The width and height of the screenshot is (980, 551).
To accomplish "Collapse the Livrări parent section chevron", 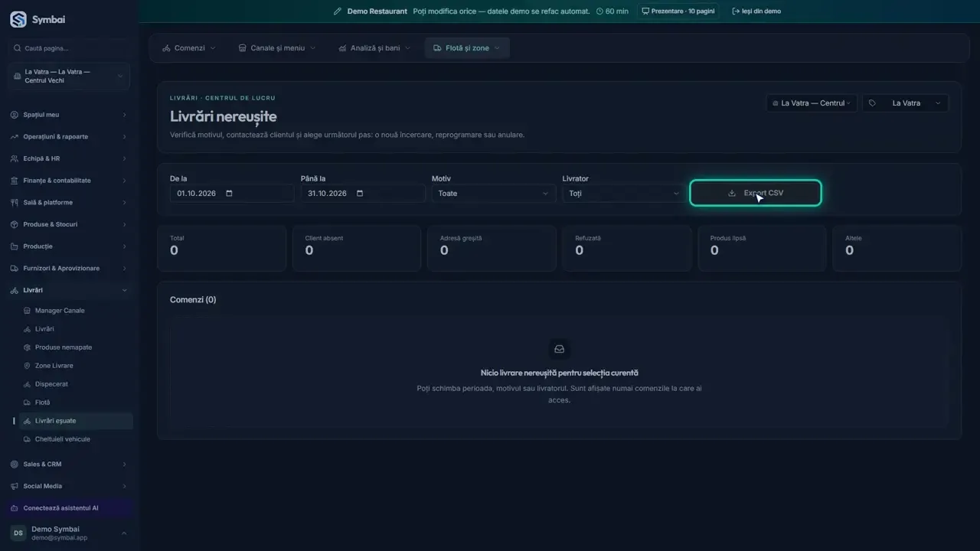I will pos(124,291).
